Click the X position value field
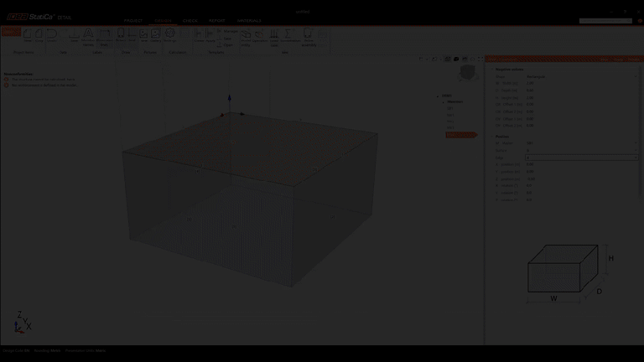 coord(582,164)
